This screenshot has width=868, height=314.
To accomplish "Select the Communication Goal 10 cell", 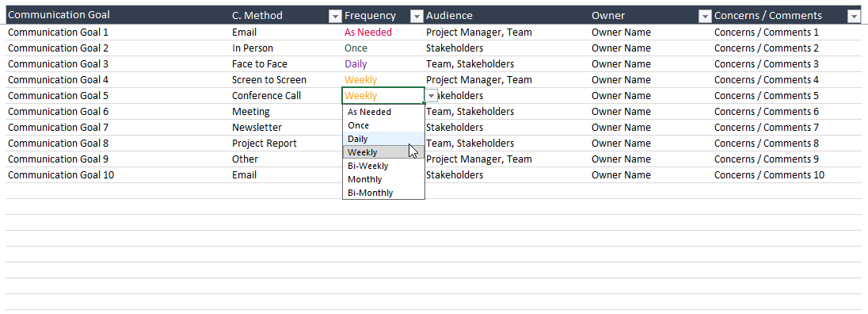I will point(118,175).
